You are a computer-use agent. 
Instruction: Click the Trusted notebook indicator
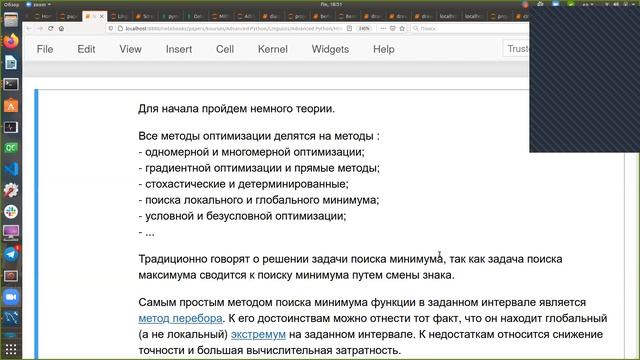[516, 49]
